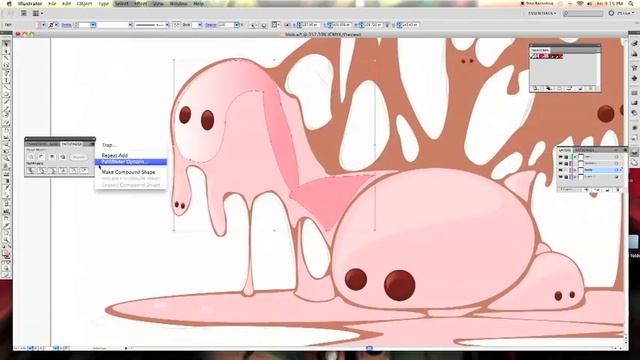Open the Pathfinder panel flyout menu icon

point(93,144)
